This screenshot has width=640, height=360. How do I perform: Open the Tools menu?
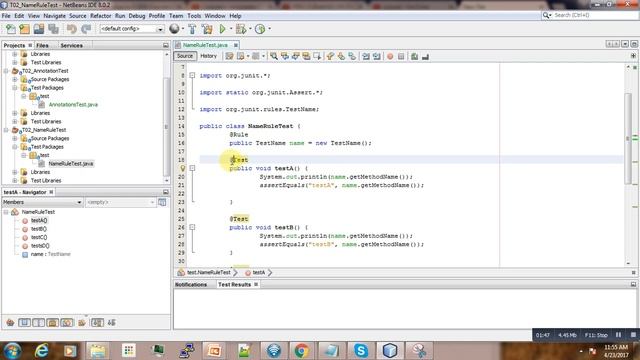coord(194,16)
